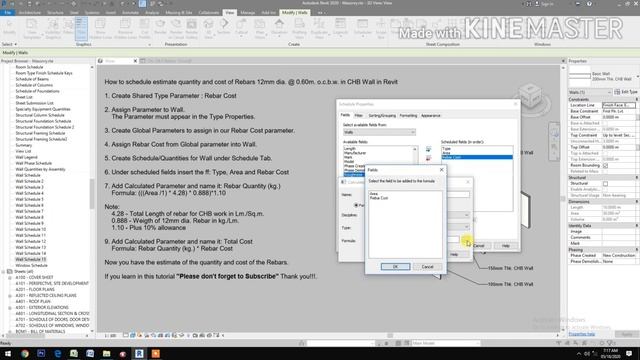Viewport: 640px width, 360px height.
Task: Switch to the Architecture ribbon tab
Action: (29, 13)
